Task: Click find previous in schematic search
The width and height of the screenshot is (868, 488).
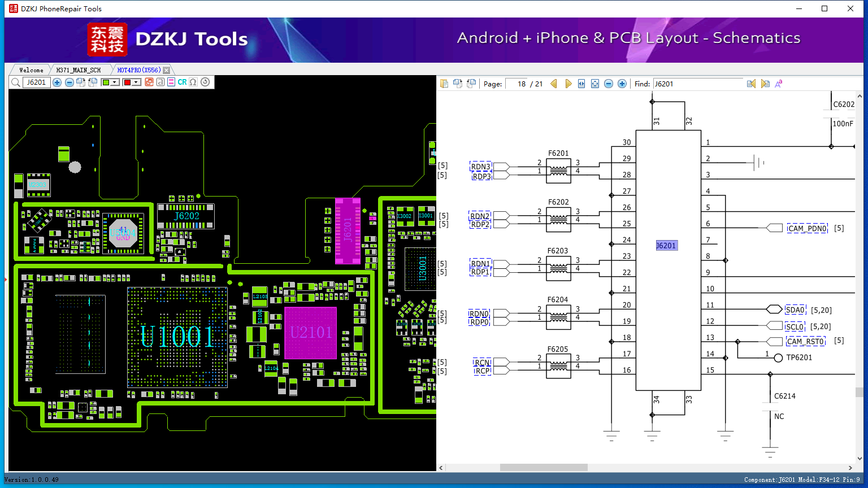Action: coord(751,84)
